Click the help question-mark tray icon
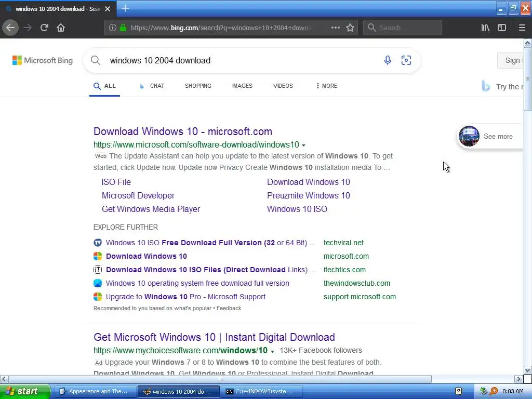This screenshot has width=532, height=399. [458, 392]
